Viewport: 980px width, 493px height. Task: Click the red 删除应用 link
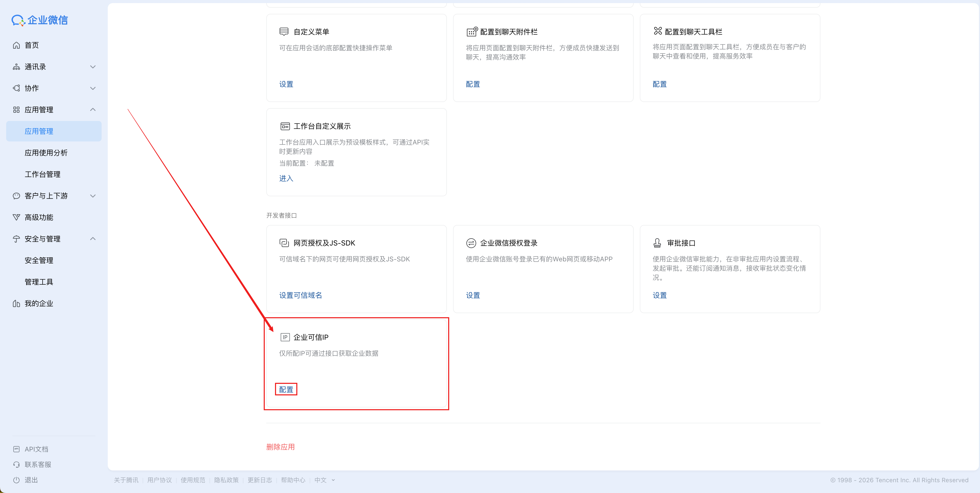tap(280, 447)
